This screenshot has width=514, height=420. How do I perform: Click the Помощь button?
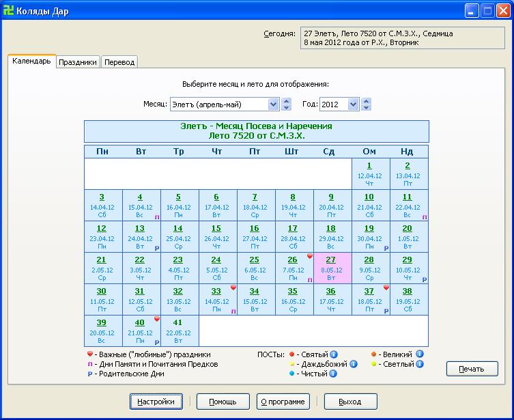click(x=223, y=402)
